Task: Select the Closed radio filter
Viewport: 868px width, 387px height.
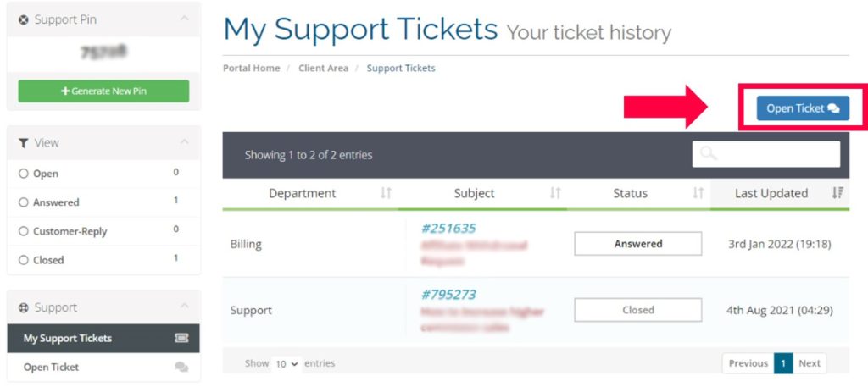Action: [x=23, y=260]
